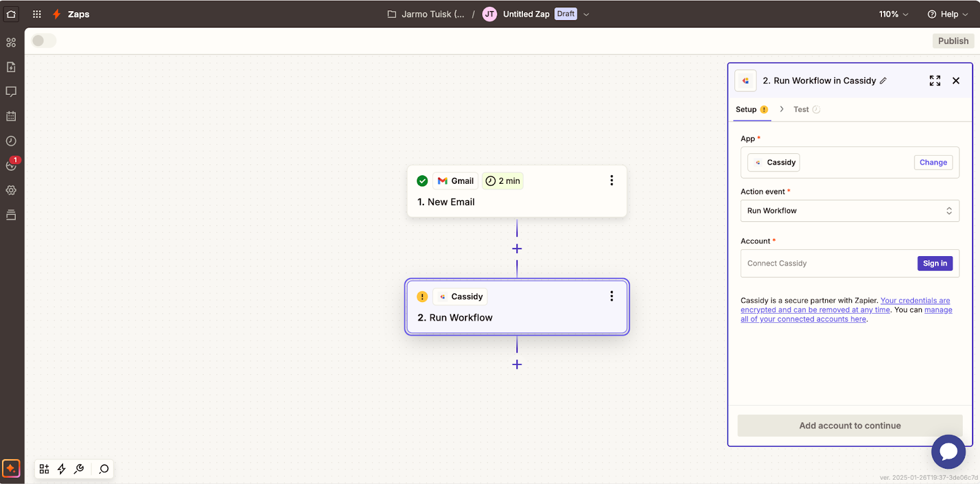The image size is (980, 484).
Task: Add step below Cassidy Run Workflow
Action: [517, 365]
